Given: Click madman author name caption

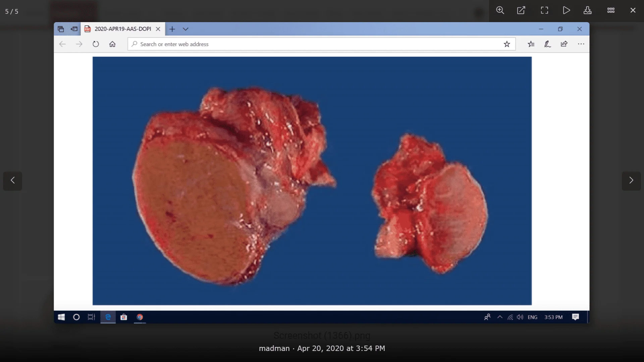Looking at the screenshot, I should coord(274,348).
